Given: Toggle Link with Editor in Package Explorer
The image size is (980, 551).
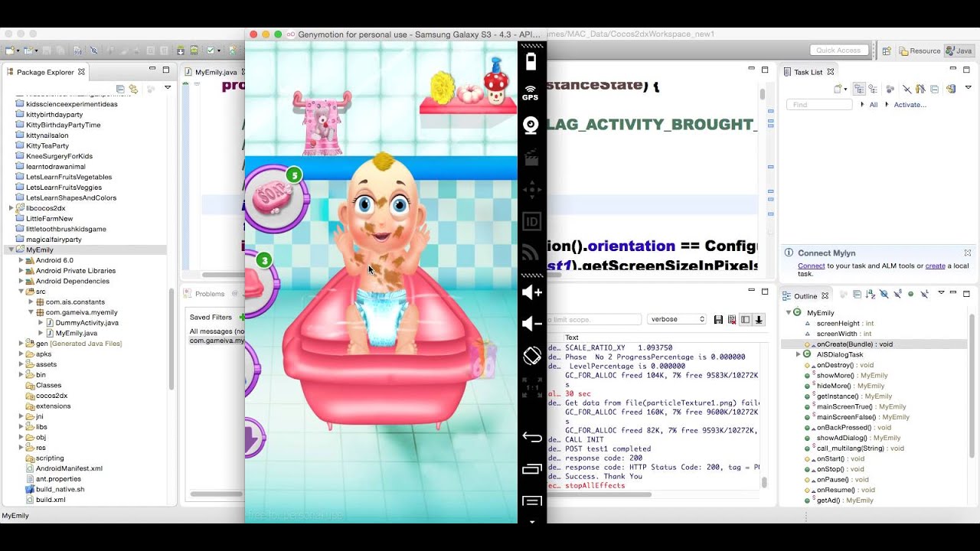Looking at the screenshot, I should click(x=133, y=89).
